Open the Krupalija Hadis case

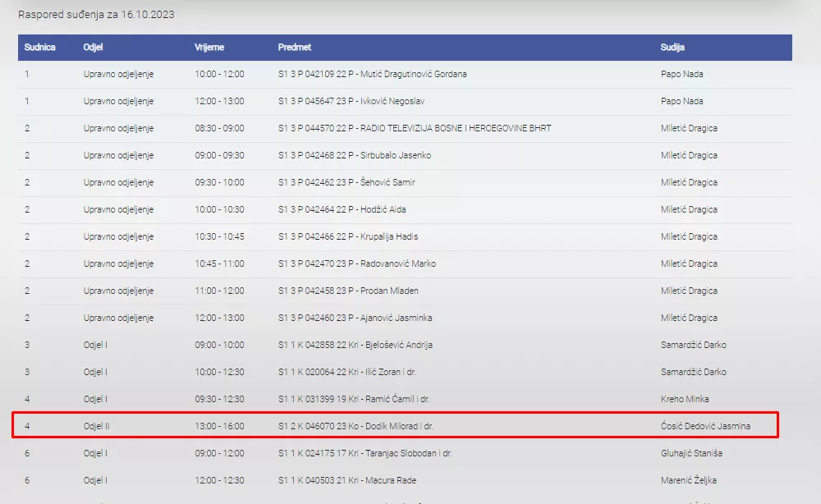click(x=348, y=236)
